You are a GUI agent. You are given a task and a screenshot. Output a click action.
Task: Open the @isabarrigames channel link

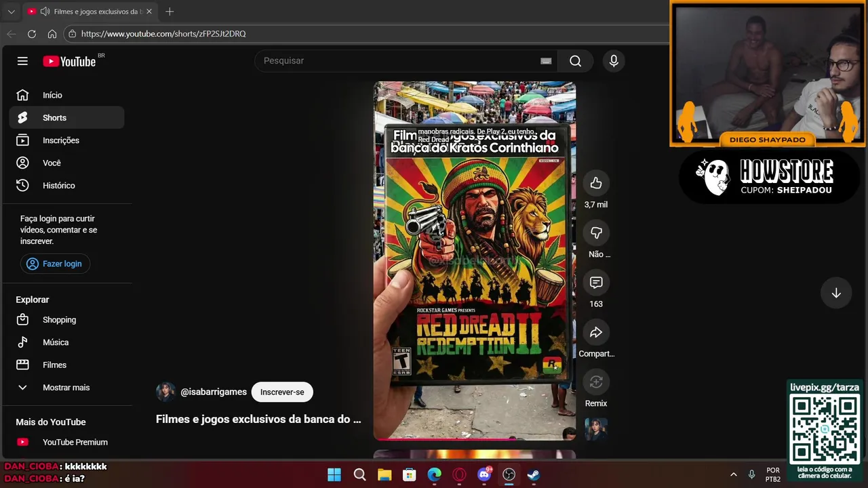pyautogui.click(x=214, y=392)
